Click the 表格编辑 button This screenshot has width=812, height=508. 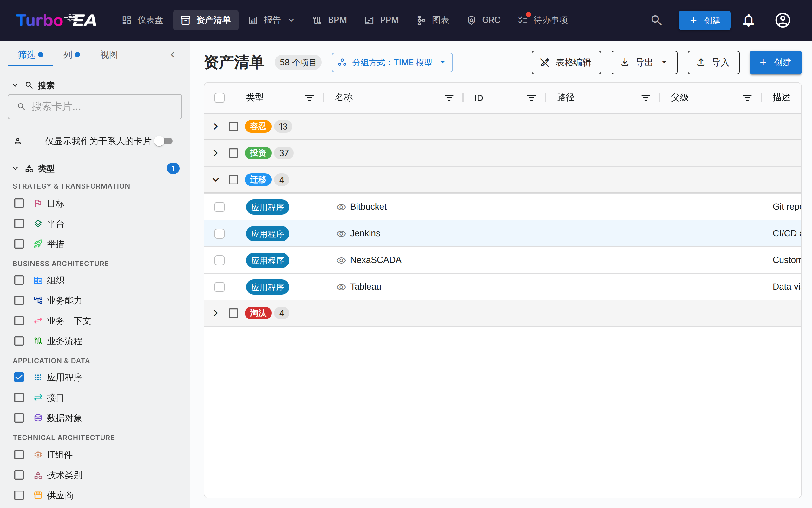tap(566, 63)
